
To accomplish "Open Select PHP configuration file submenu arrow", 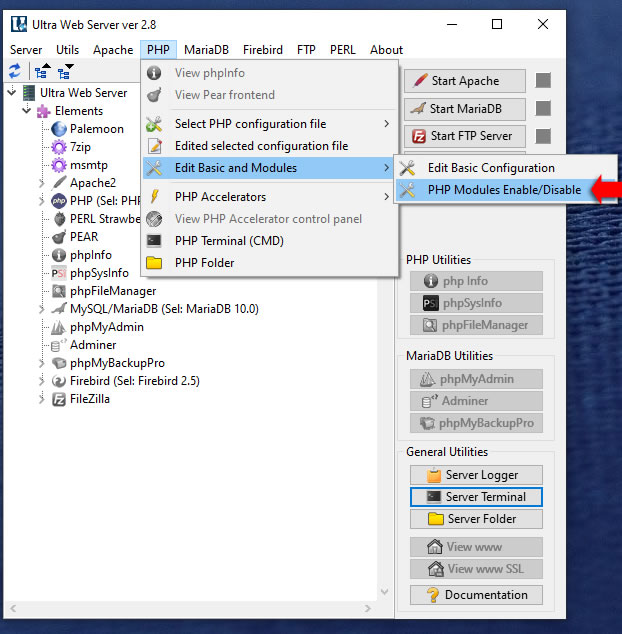I will [x=387, y=124].
